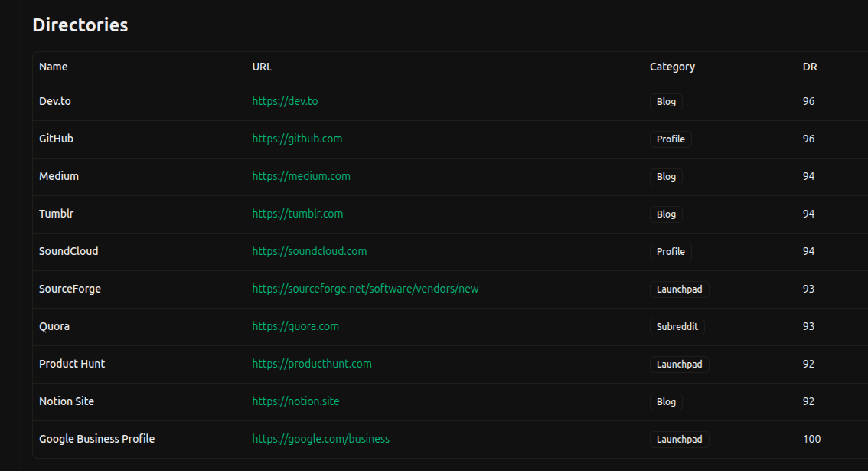Open the https://github.com link

click(297, 139)
